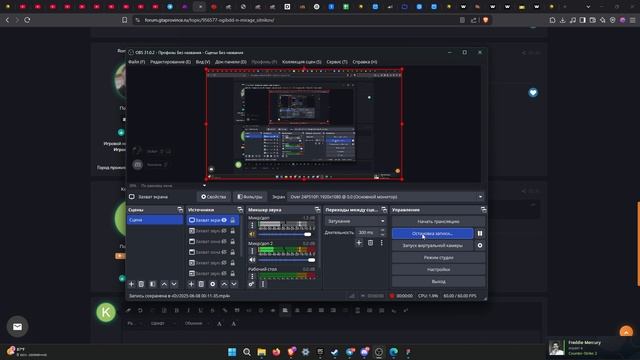The image size is (640, 360).
Task: Hide the first Захват экрана source
Action: pyautogui.click(x=224, y=220)
